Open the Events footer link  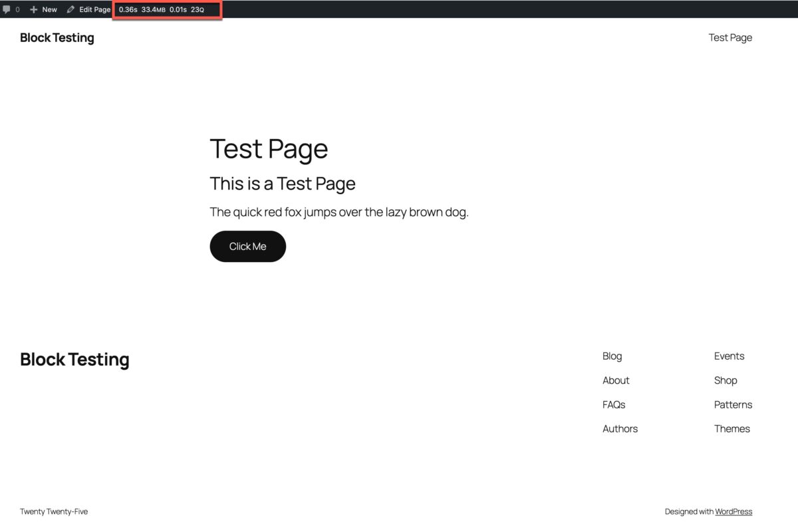coord(729,356)
